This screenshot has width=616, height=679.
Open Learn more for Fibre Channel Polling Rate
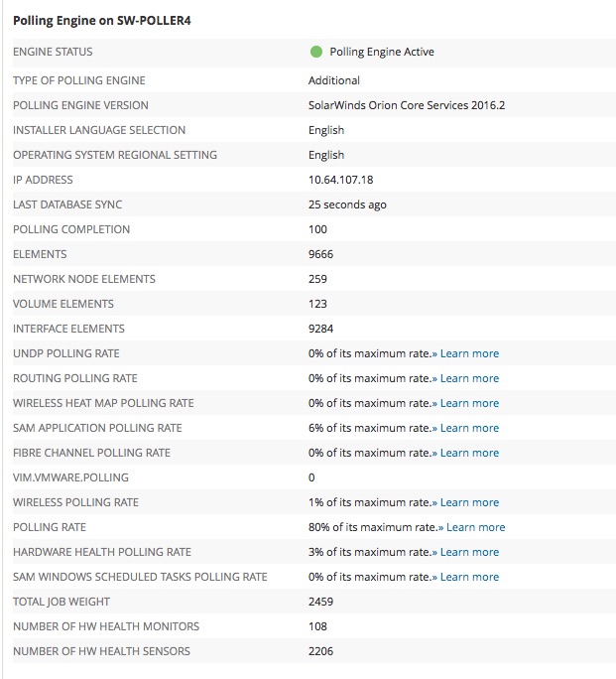(469, 453)
